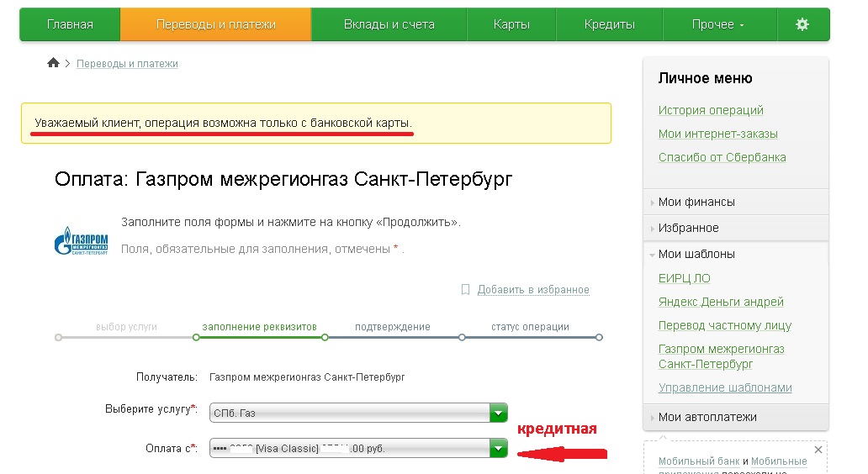Open Яндекс.Деньги андрей template
Image resolution: width=868 pixels, height=474 pixels.
(x=721, y=302)
